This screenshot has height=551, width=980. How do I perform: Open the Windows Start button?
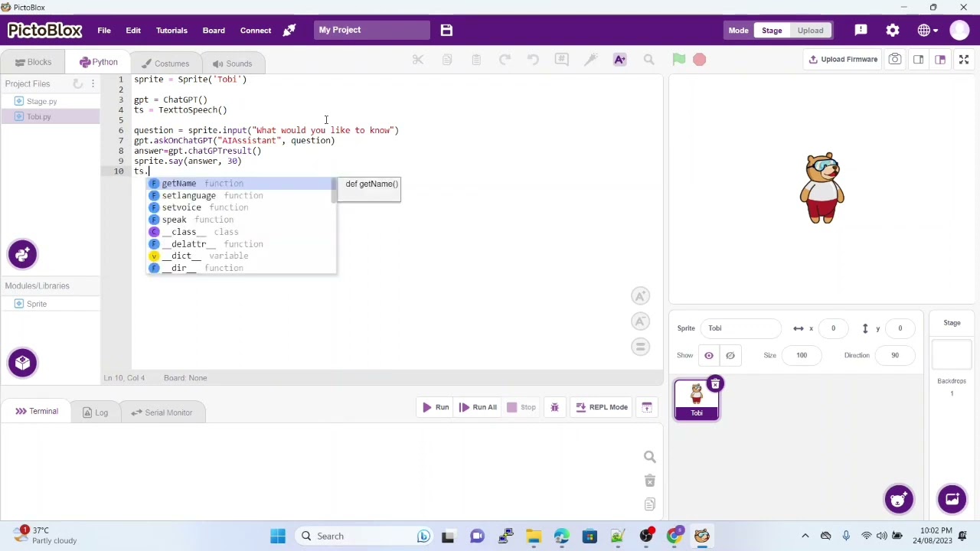click(x=277, y=536)
